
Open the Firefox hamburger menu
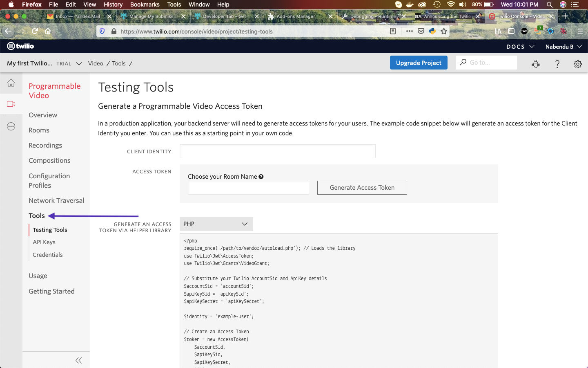point(580,31)
